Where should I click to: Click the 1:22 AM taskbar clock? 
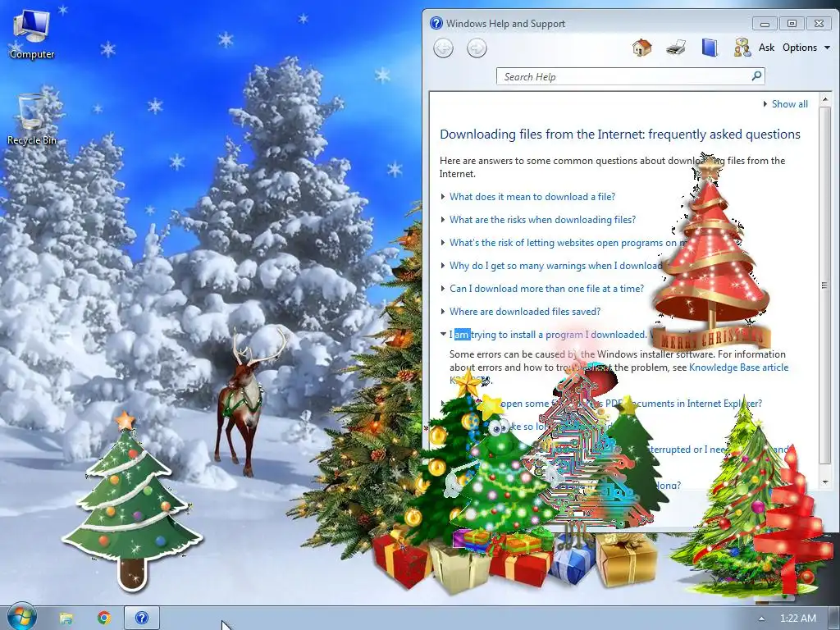point(797,619)
